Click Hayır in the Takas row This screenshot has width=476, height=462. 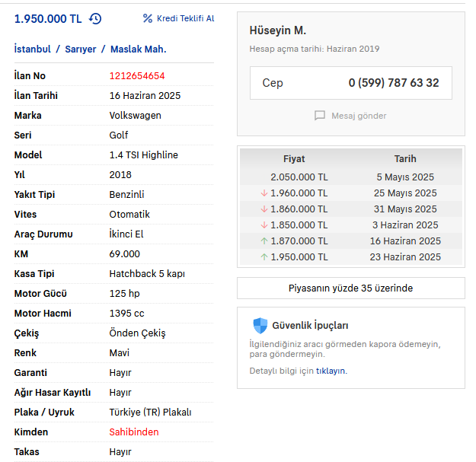coord(120,451)
